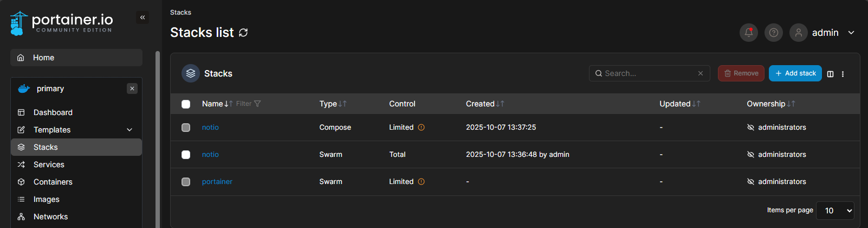868x228 pixels.
Task: Click the notifications bell icon
Action: point(749,33)
